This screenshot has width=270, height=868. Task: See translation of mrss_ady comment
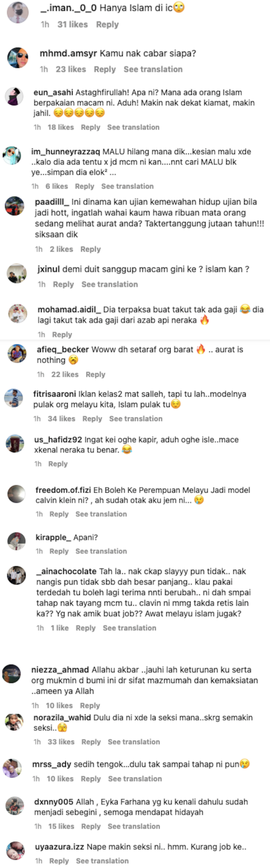[x=134, y=779]
